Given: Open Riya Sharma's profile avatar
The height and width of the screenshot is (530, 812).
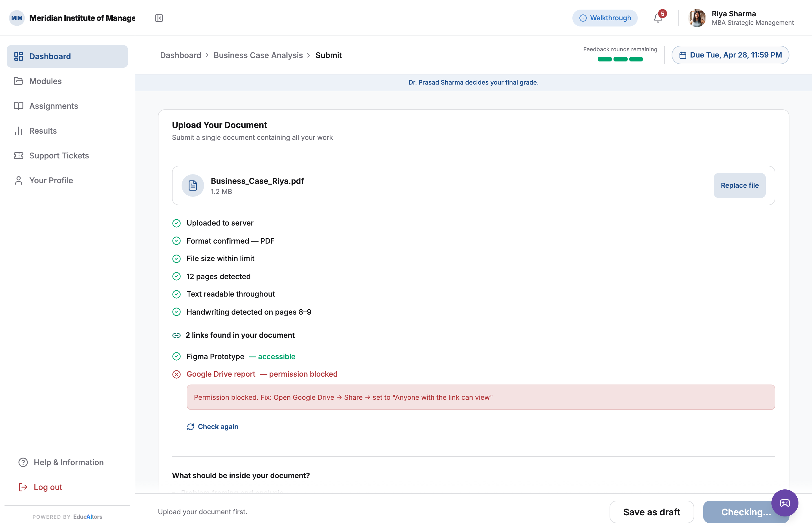Looking at the screenshot, I should pos(697,18).
